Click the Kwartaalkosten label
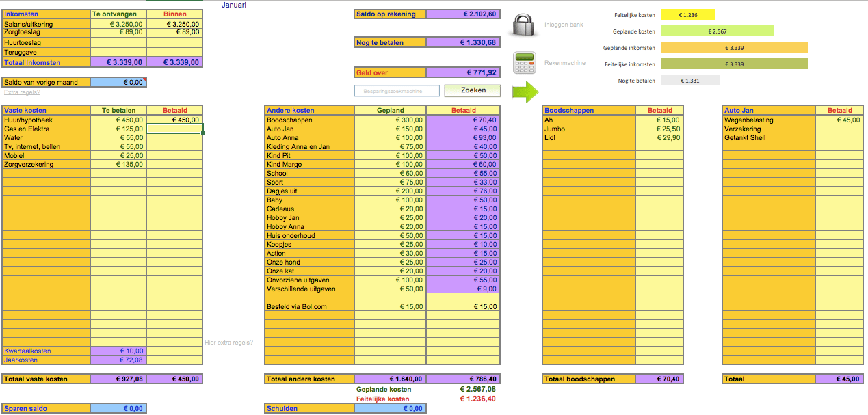Screen dimensions: 868x415 (47, 351)
